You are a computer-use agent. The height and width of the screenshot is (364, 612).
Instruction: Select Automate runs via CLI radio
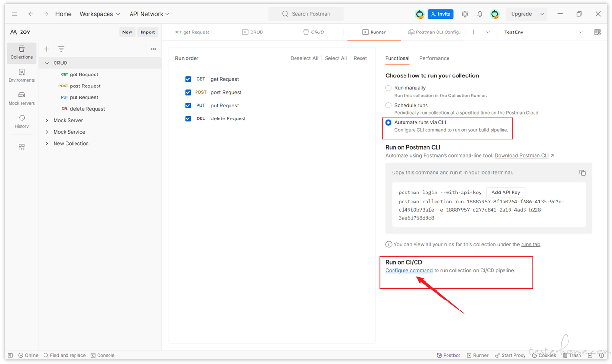coord(388,122)
